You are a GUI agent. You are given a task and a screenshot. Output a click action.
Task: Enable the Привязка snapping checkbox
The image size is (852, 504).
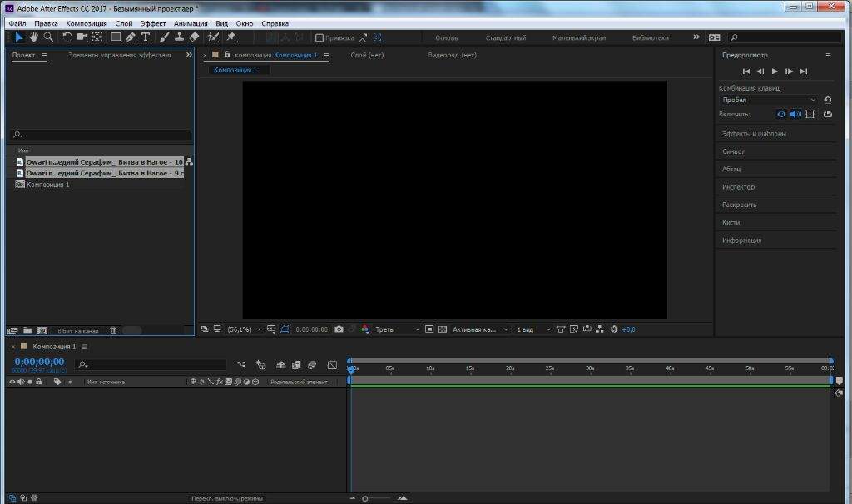click(x=319, y=37)
